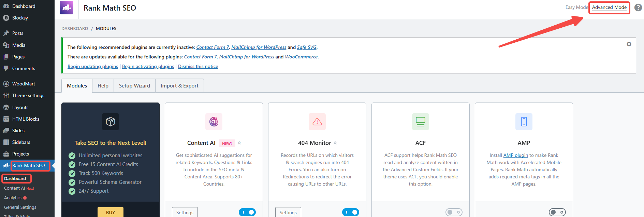Viewport: 644px width, 217px height.
Task: Click the Content AI module icon
Action: pos(214,122)
